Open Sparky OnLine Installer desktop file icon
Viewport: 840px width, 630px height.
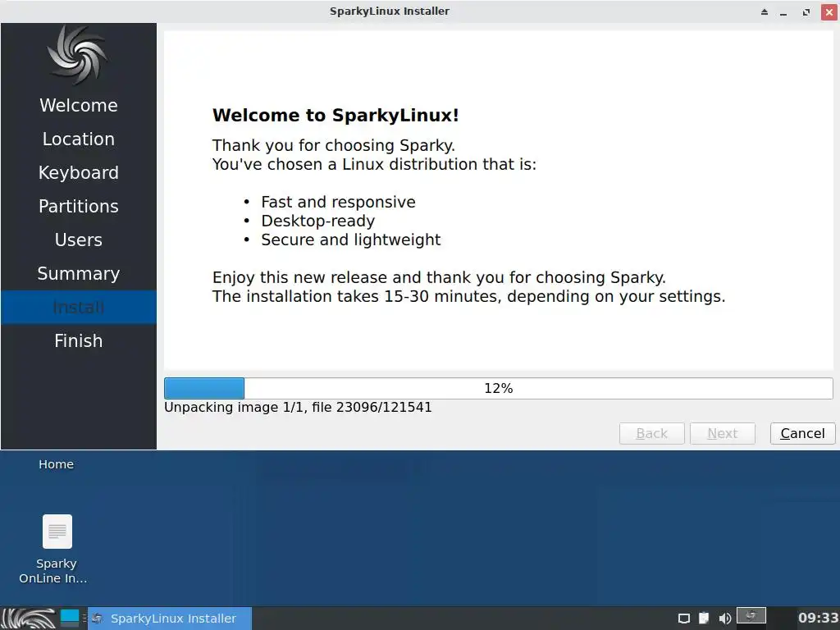[57, 549]
